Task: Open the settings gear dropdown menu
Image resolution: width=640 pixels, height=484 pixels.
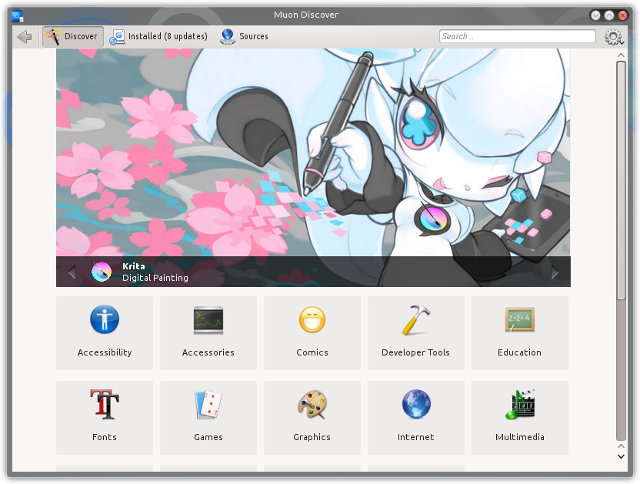Action: click(613, 37)
